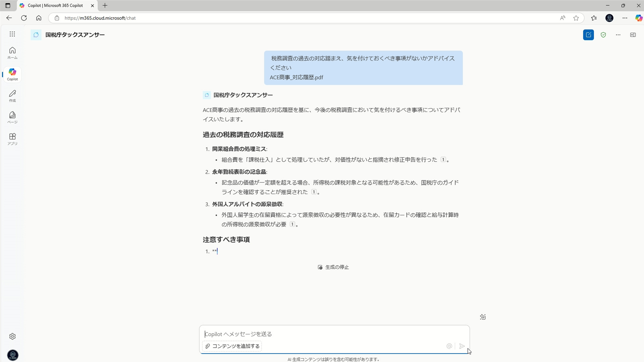Open browser Settings and more ellipsis

coord(625,18)
